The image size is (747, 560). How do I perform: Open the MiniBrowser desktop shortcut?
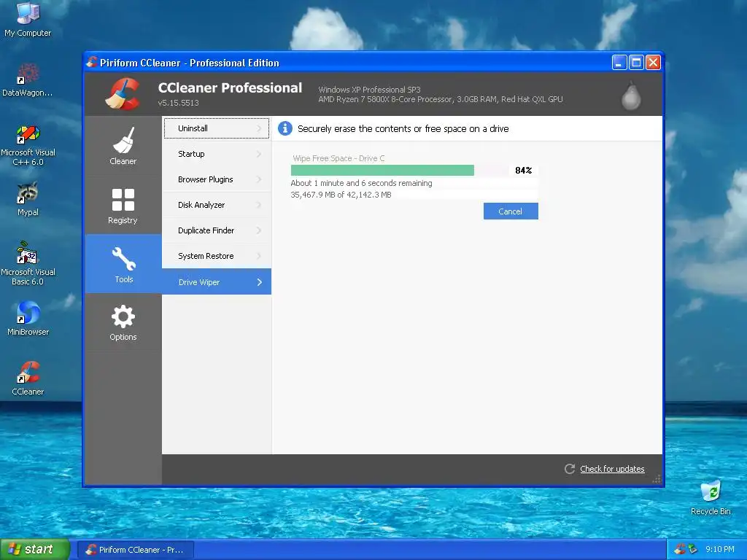point(28,318)
